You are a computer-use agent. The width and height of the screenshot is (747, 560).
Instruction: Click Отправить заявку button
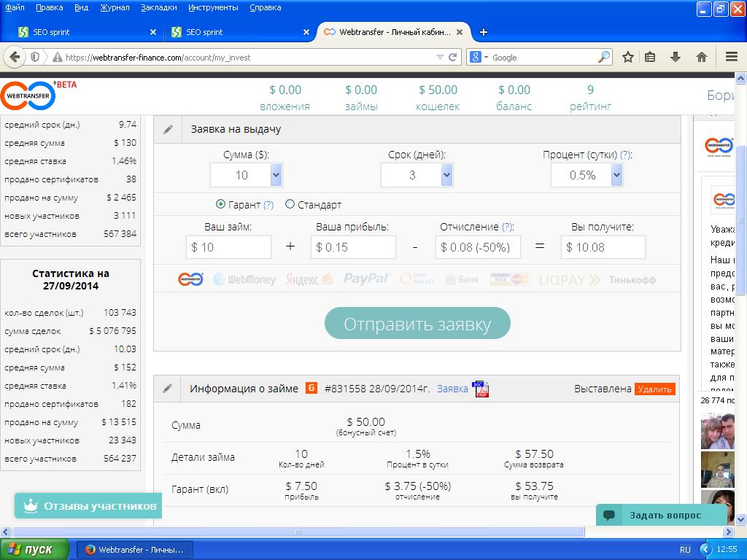[x=417, y=323]
